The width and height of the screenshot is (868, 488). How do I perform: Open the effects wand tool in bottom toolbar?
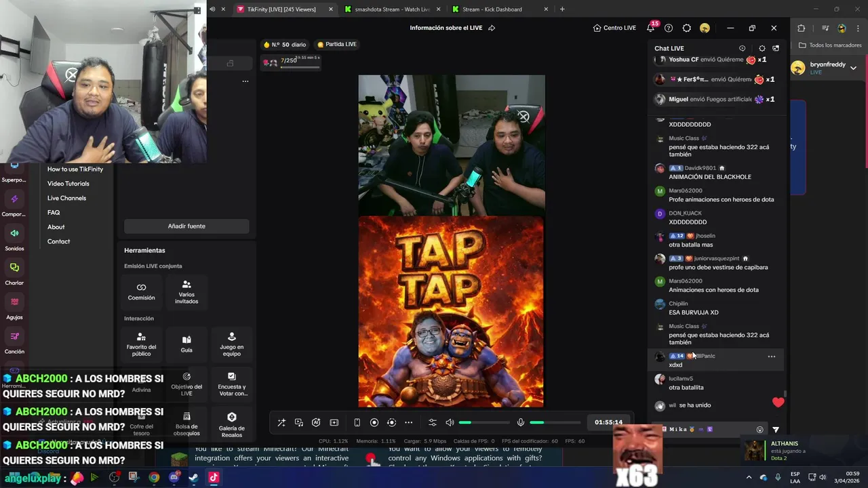[x=281, y=422]
